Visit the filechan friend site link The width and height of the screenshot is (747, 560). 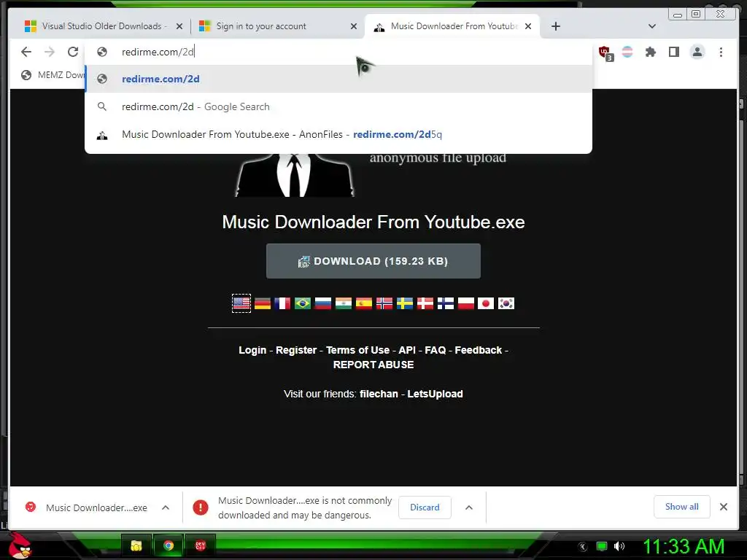pos(379,394)
